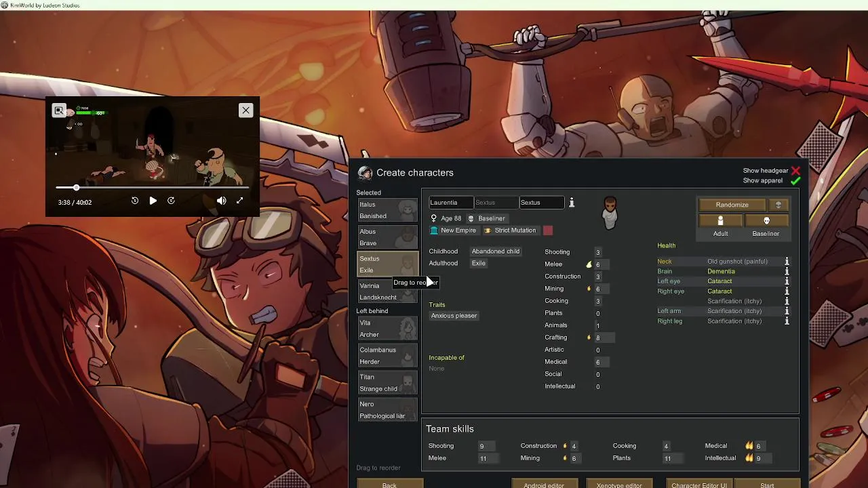
Task: Toggle Show apparel option
Action: (795, 181)
